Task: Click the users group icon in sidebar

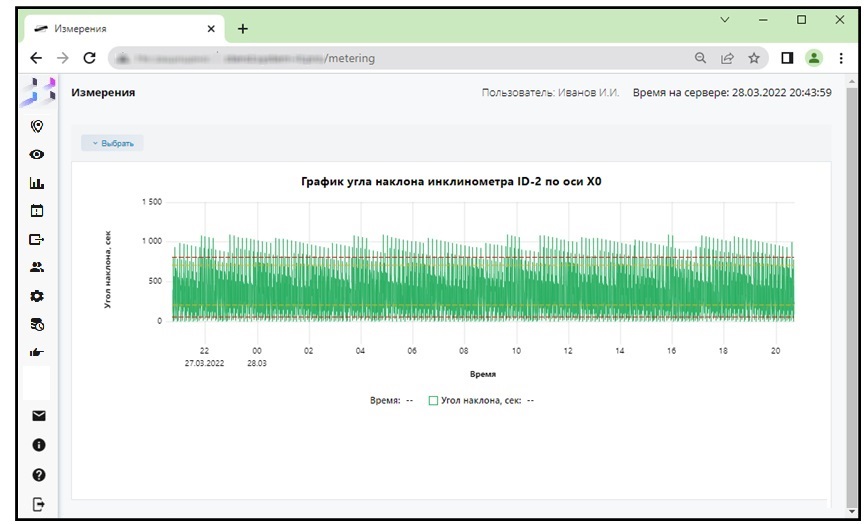Action: [38, 267]
